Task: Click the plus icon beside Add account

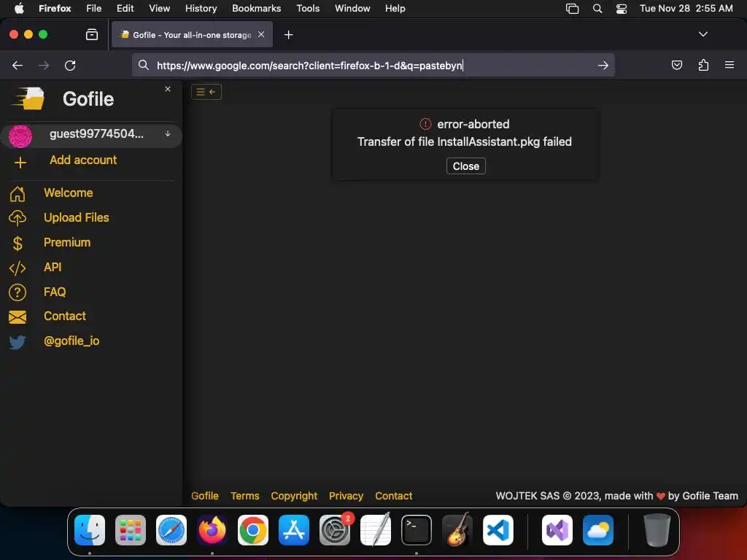Action: point(20,163)
